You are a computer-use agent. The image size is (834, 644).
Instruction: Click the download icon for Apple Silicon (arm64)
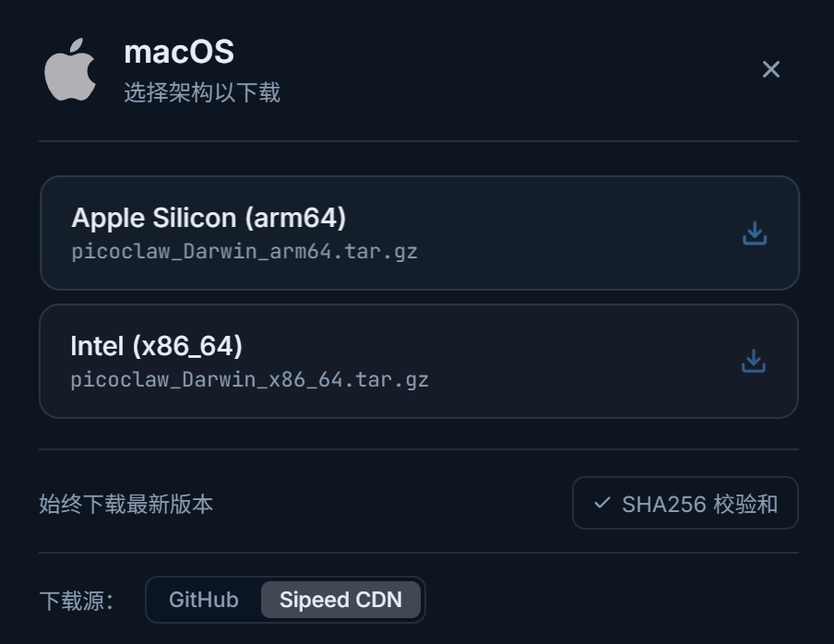coord(755,234)
